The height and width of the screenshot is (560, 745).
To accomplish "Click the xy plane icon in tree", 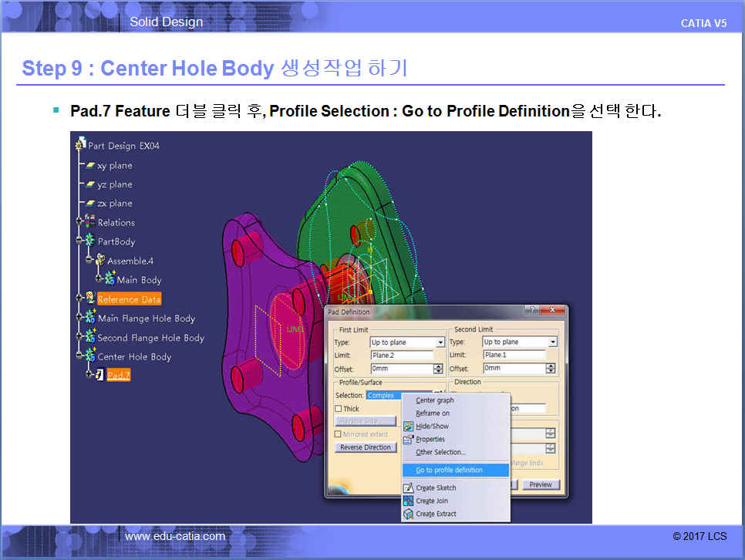I will [x=89, y=166].
